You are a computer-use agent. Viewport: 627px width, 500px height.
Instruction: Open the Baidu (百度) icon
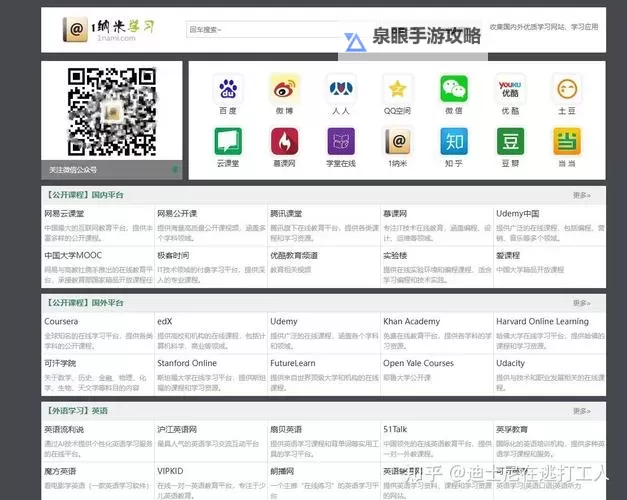(x=228, y=89)
